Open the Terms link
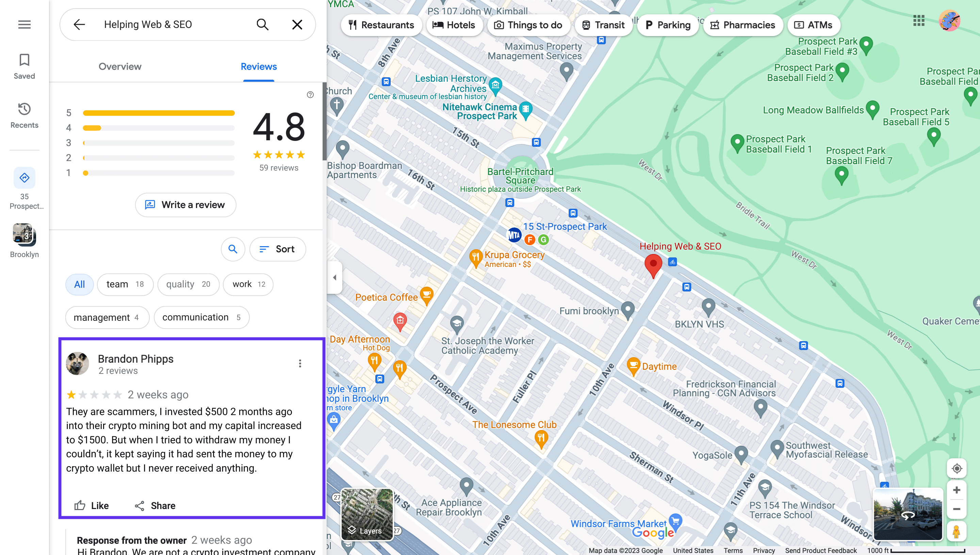The width and height of the screenshot is (980, 555). pyautogui.click(x=733, y=551)
